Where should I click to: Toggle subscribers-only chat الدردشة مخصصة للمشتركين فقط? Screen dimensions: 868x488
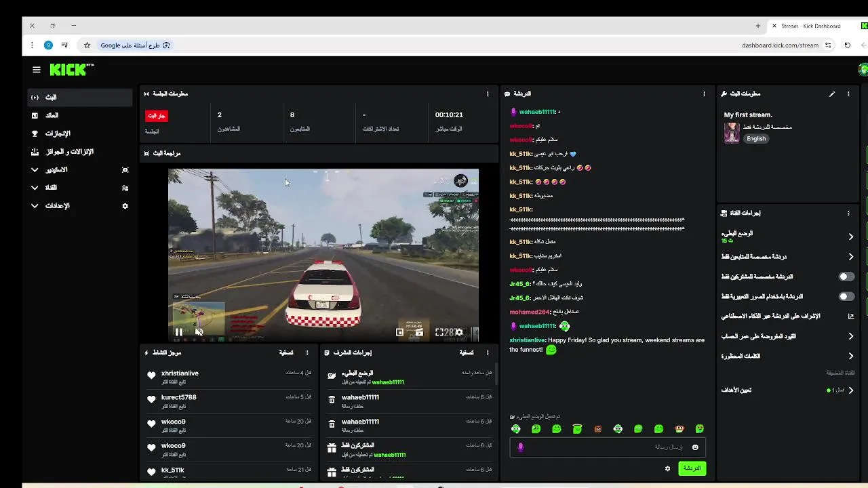tap(846, 277)
